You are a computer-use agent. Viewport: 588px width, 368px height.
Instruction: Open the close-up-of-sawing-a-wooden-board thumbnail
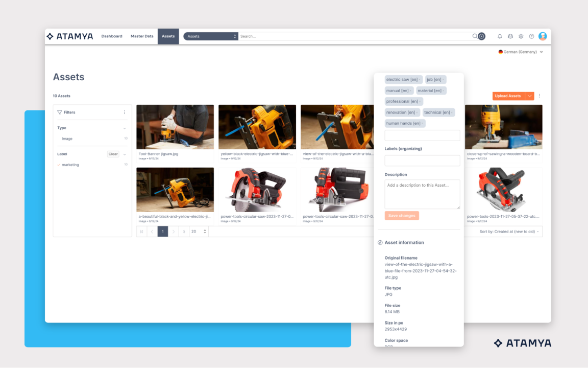(504, 127)
